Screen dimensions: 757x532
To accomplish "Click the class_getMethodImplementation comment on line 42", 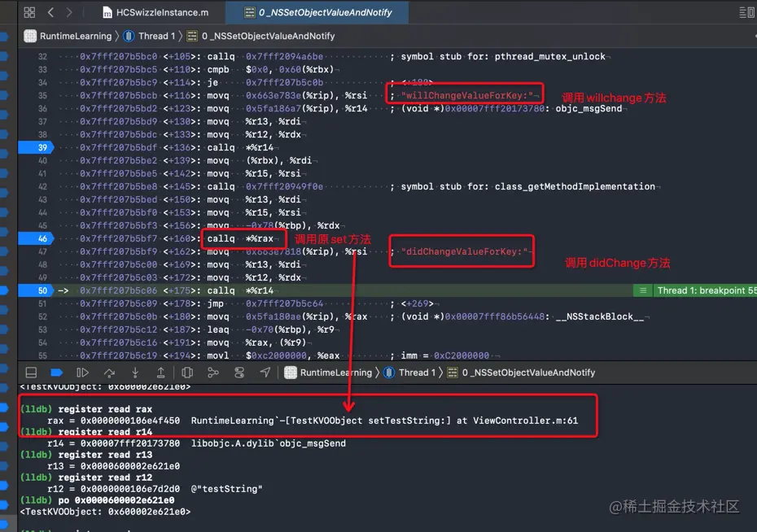I will 523,186.
